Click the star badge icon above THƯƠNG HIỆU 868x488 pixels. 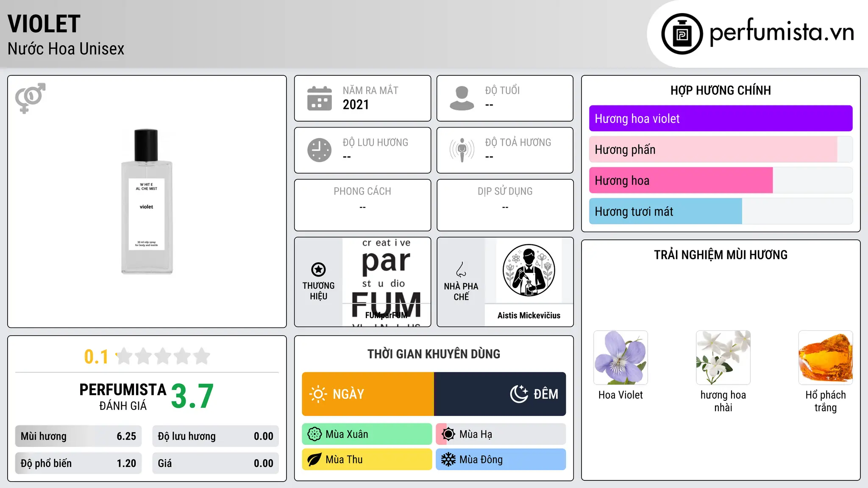pyautogui.click(x=318, y=269)
